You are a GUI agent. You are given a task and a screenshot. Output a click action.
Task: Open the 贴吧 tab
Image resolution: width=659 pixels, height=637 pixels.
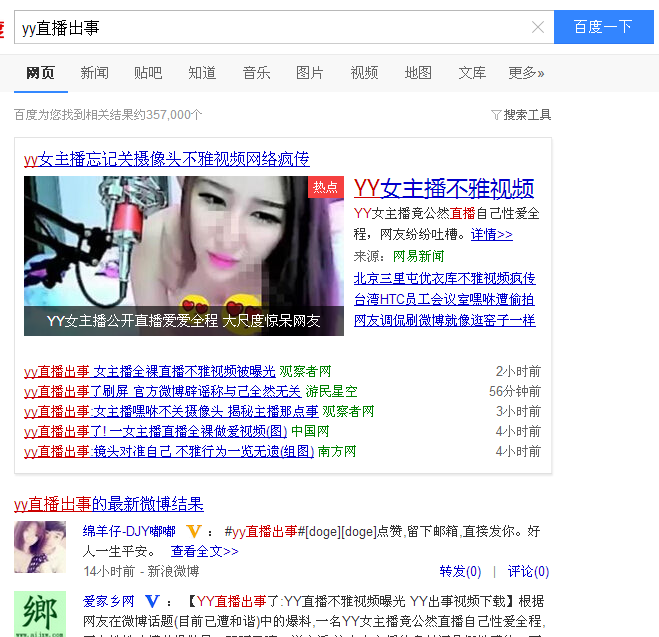click(x=148, y=73)
